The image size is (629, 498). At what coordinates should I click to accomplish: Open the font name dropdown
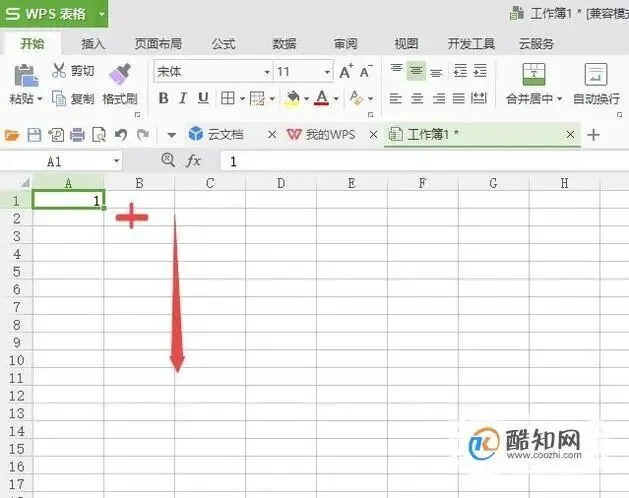click(267, 72)
